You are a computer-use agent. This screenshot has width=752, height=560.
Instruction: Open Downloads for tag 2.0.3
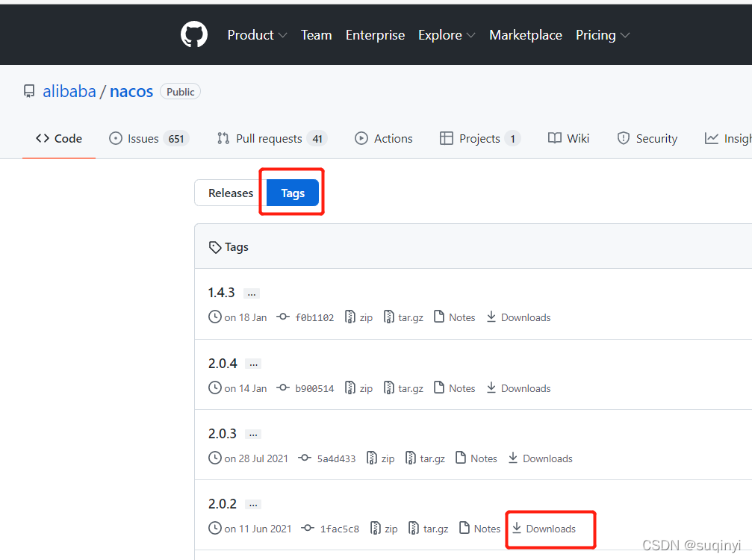coord(540,458)
